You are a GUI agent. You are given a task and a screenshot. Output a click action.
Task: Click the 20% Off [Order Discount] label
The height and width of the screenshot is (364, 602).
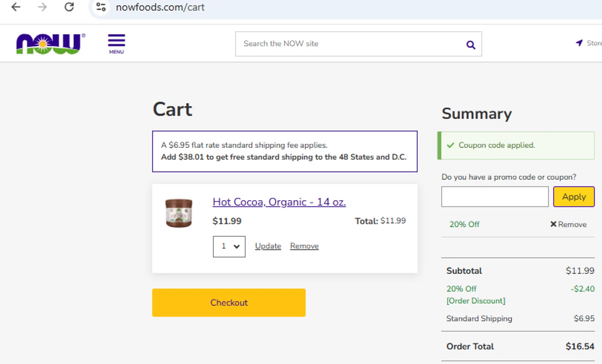coord(476,295)
